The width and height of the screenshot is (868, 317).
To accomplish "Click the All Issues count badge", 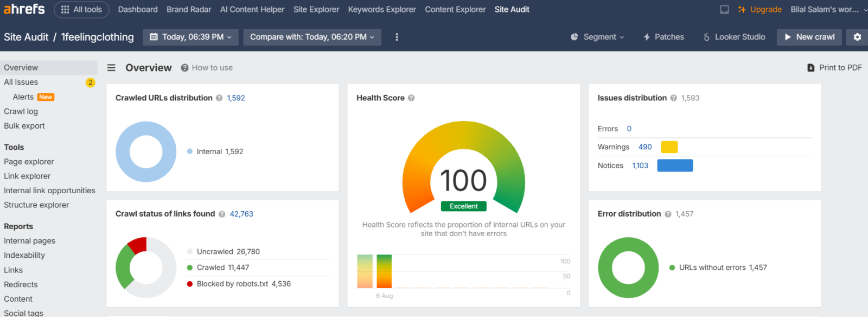I will click(x=90, y=83).
